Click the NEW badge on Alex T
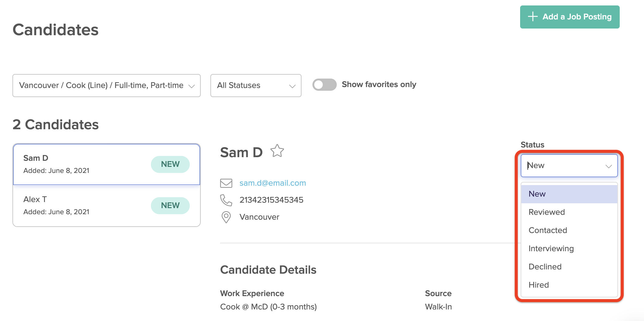The width and height of the screenshot is (644, 321). click(x=170, y=206)
